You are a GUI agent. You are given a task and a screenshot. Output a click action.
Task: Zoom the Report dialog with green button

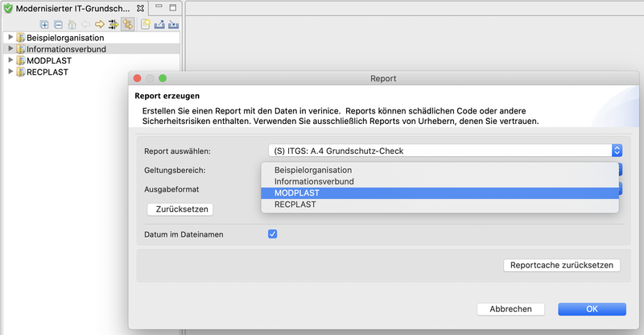pyautogui.click(x=163, y=78)
